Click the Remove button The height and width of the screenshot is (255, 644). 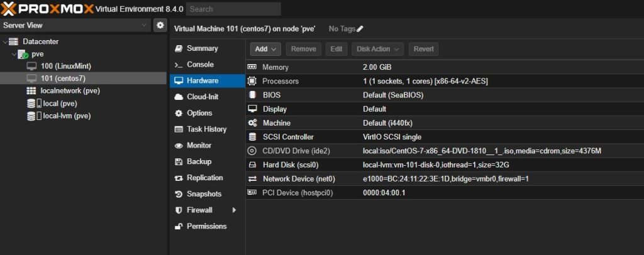[x=304, y=49]
